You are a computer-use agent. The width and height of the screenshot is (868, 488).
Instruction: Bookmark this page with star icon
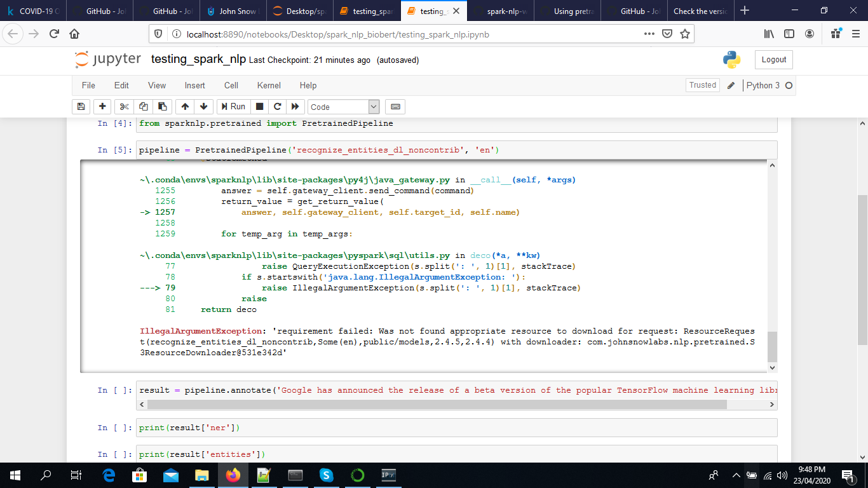pyautogui.click(x=685, y=34)
